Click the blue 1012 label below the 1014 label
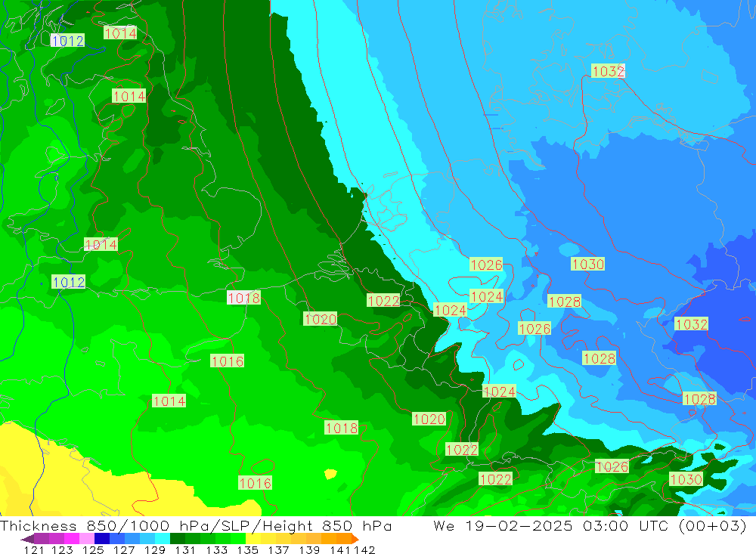 pyautogui.click(x=69, y=282)
